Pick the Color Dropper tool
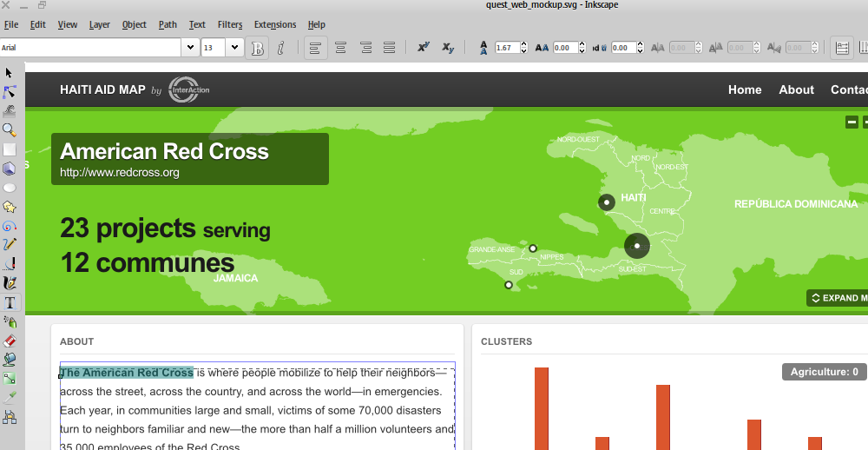 tap(9, 397)
